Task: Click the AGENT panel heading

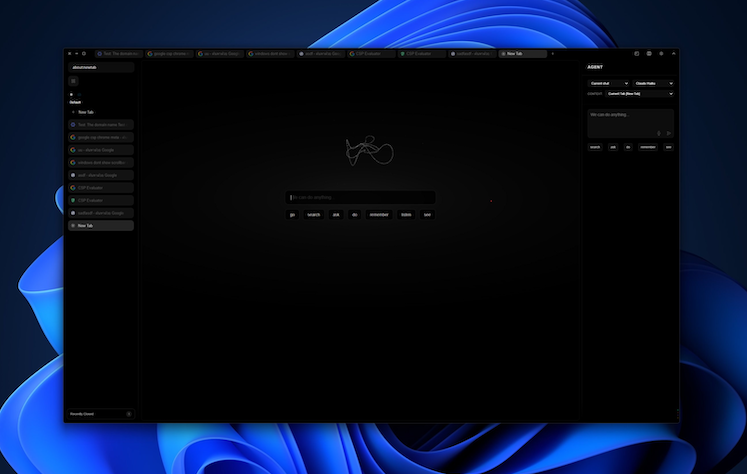Action: [595, 67]
